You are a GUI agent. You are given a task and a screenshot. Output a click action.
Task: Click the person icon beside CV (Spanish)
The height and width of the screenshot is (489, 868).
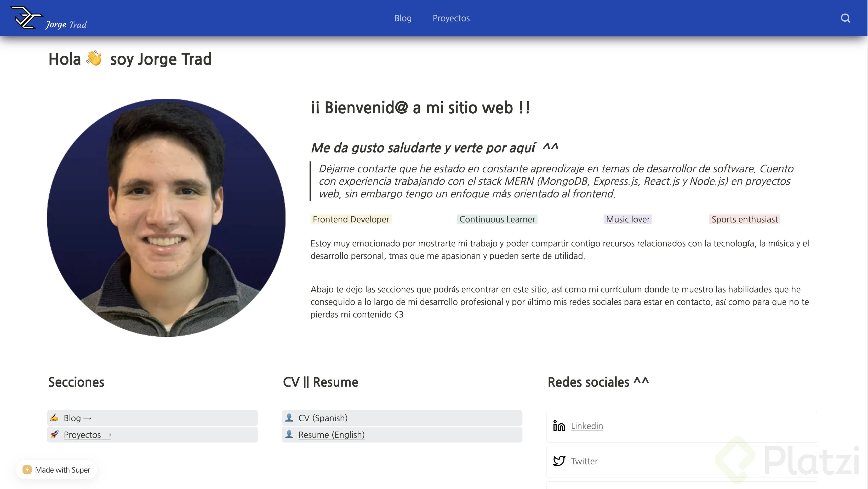tap(289, 418)
